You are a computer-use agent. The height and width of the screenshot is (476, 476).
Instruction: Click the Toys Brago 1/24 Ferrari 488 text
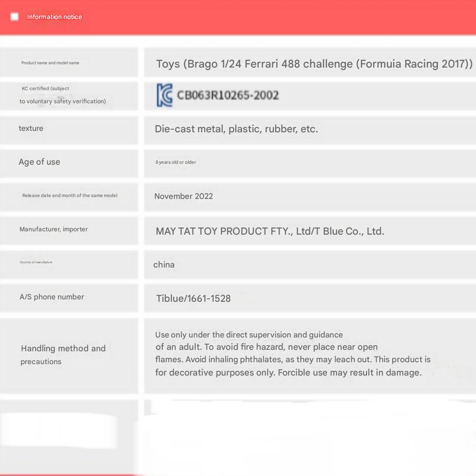314,64
